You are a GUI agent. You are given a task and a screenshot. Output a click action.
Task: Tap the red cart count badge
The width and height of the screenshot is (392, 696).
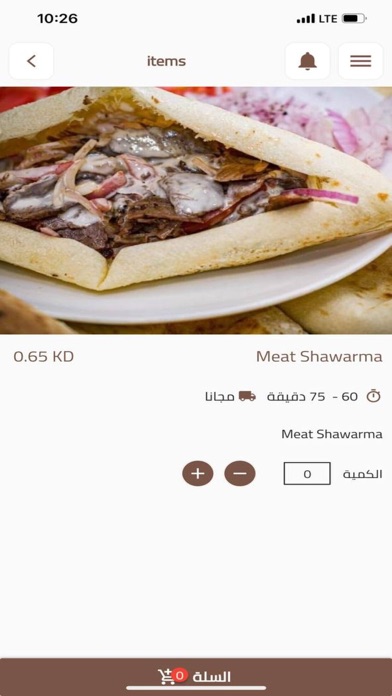pyautogui.click(x=180, y=676)
